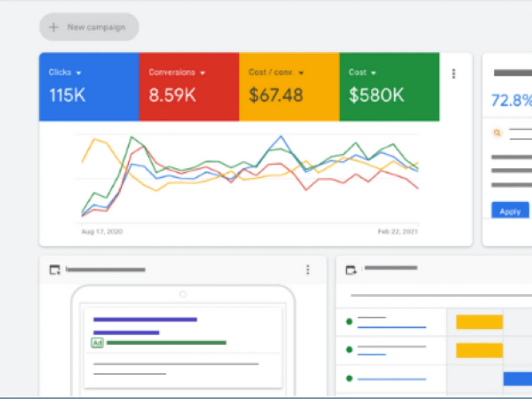Click the New campaign button
The width and height of the screenshot is (532, 399).
89,27
